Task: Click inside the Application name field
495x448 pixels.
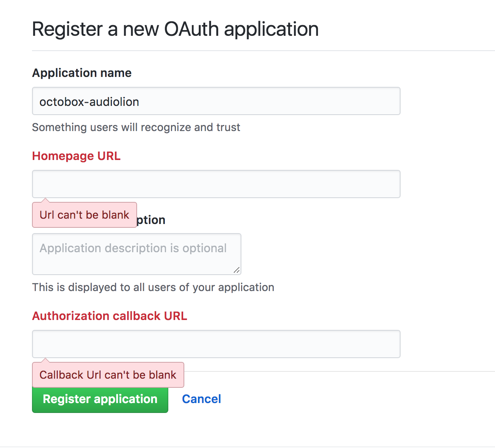Action: click(x=216, y=101)
